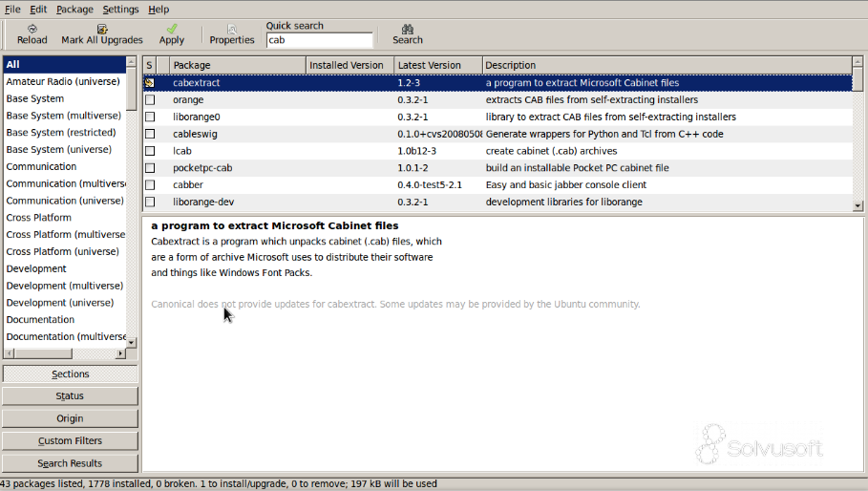The image size is (868, 491).
Task: Mark the pocketpc-cab package checkbox
Action: pos(150,168)
